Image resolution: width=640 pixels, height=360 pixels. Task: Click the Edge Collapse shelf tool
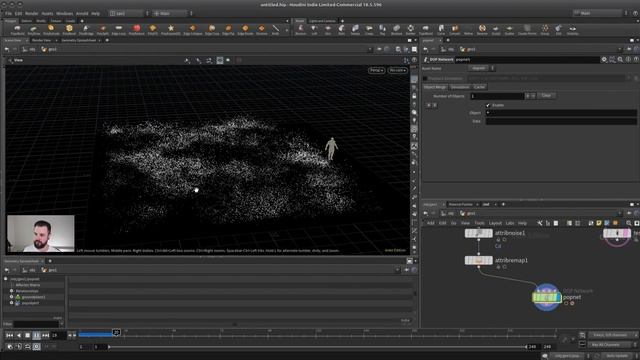click(192, 29)
